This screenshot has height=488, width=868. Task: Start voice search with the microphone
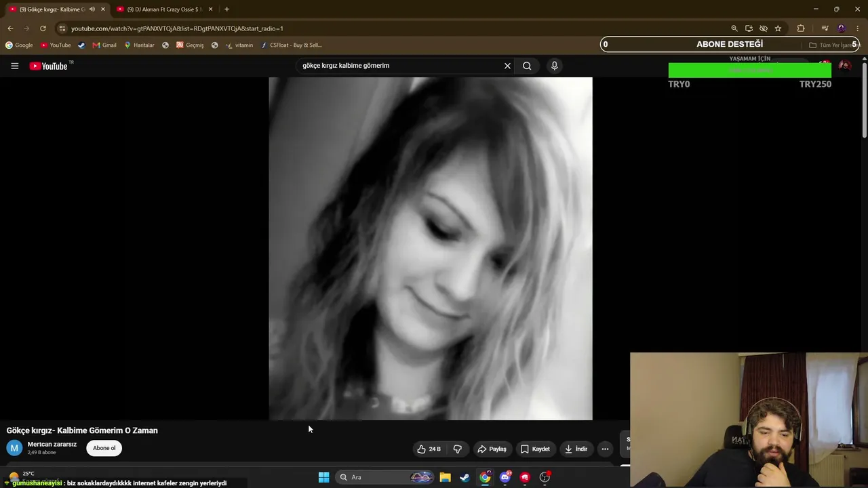[x=554, y=66]
